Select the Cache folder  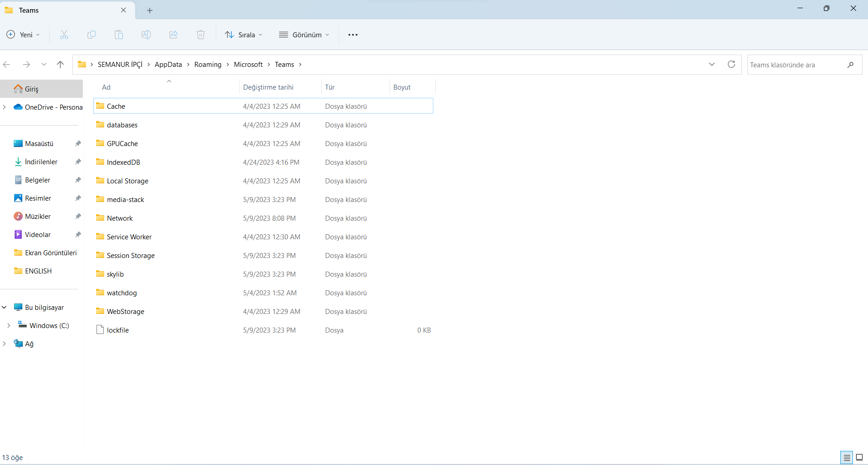(x=263, y=106)
